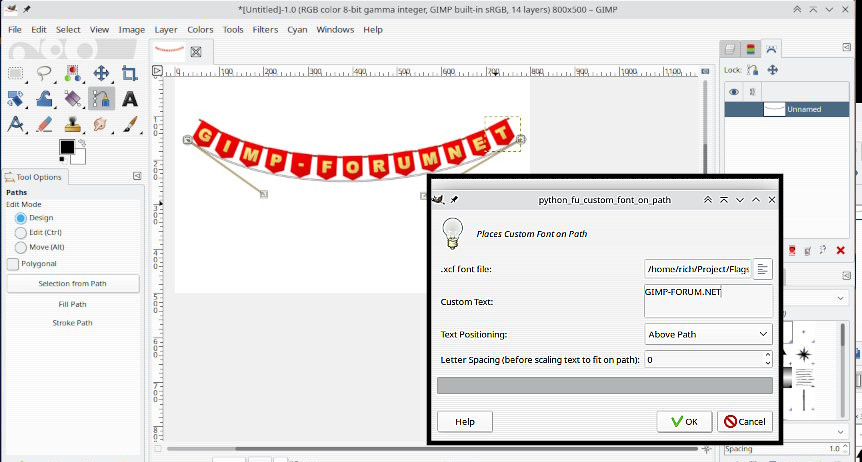Click Stroke Path
Viewport: 862px width, 462px height.
[x=73, y=323]
